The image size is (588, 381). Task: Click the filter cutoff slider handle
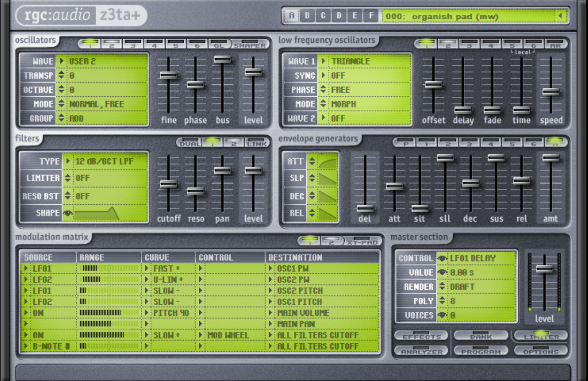pyautogui.click(x=169, y=184)
